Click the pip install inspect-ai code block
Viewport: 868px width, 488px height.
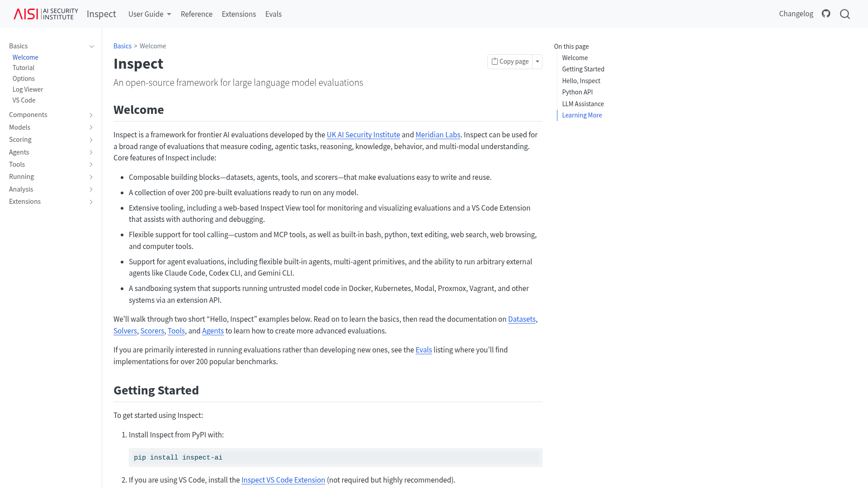click(335, 458)
